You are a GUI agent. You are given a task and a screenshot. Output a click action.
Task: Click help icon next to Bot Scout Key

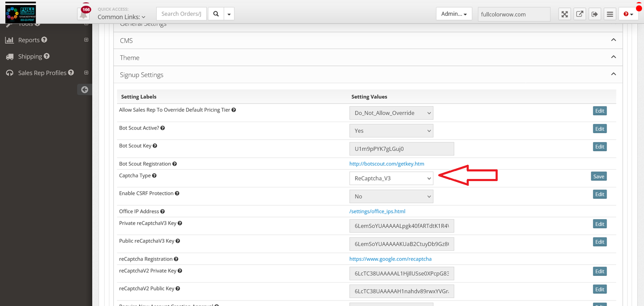(155, 146)
